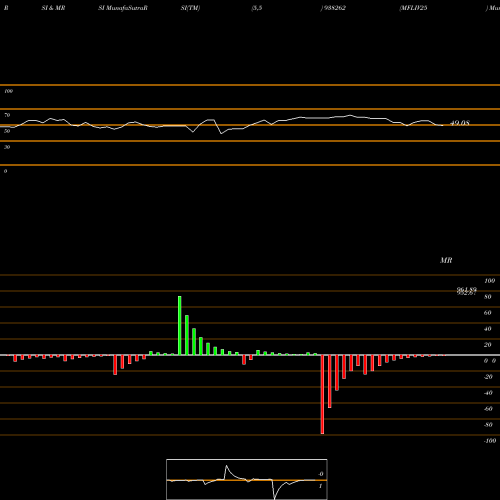Image resolution: width=500 pixels, height=500 pixels.
Task: Click the -60 label on MR axis
Action: 488,409
